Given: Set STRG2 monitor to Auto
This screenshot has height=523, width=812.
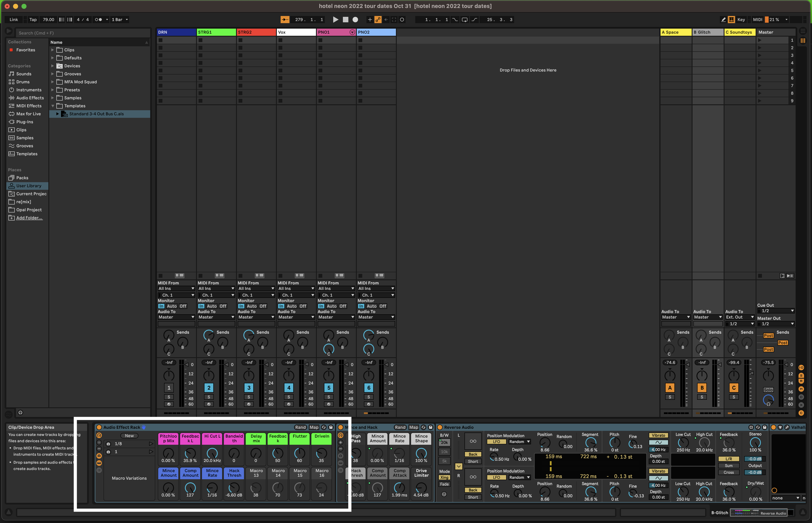Looking at the screenshot, I should click(x=252, y=306).
